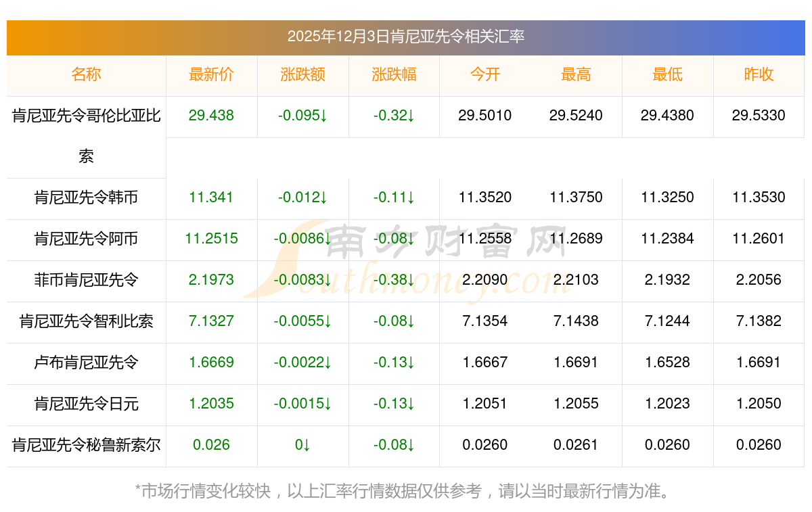Select the 昨收 column header
812x512 pixels.
[759, 74]
